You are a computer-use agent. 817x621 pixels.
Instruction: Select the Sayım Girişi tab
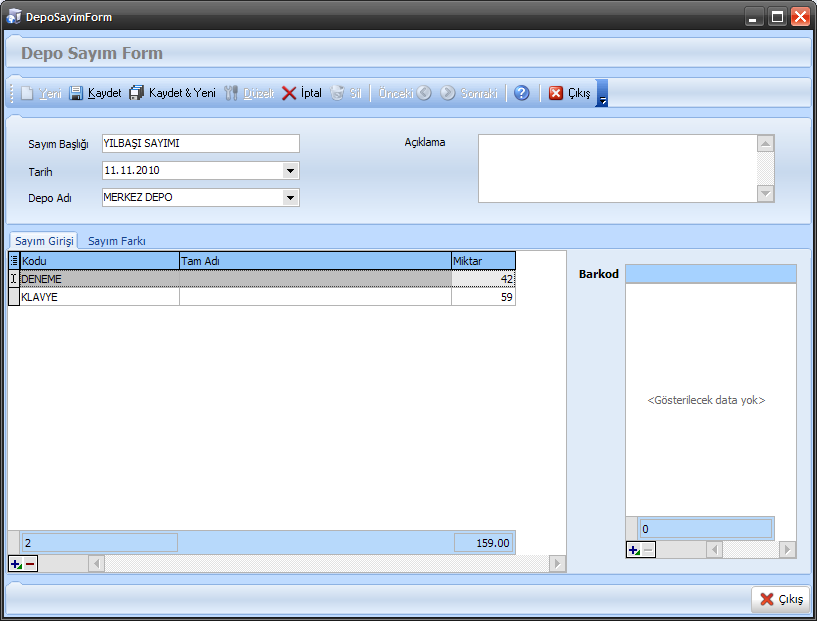(44, 241)
